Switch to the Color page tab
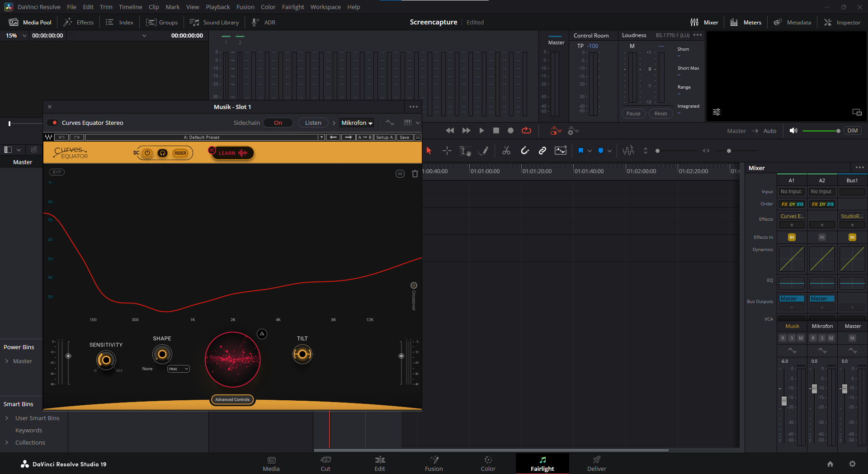868x474 pixels. [x=488, y=464]
